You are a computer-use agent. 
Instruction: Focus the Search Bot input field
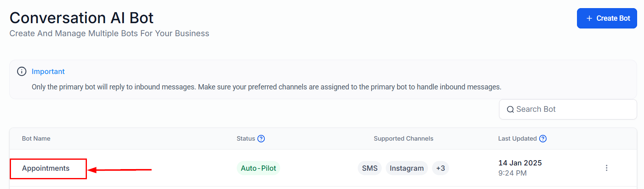573,109
